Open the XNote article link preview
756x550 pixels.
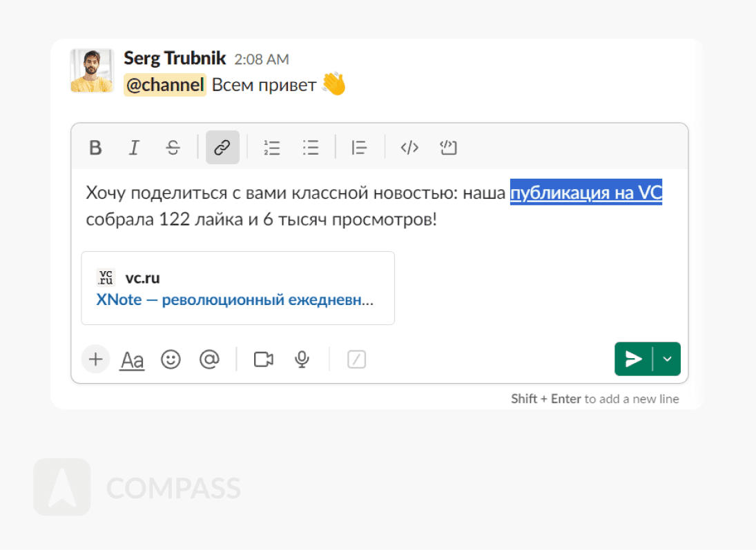click(235, 299)
